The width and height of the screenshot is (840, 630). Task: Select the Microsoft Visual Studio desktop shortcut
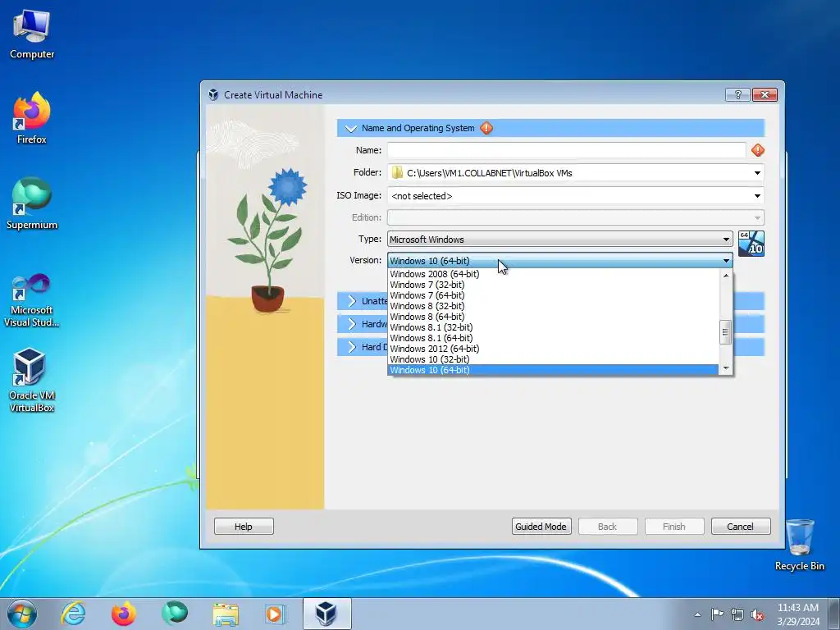click(32, 300)
